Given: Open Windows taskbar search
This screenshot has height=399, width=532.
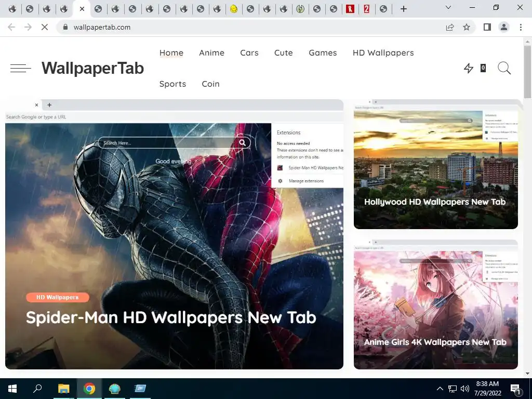Looking at the screenshot, I should 37,388.
